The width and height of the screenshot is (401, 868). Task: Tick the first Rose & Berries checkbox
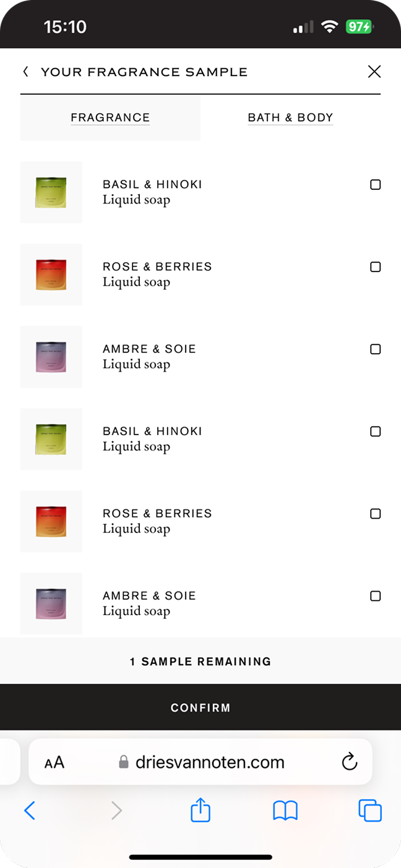(x=375, y=267)
